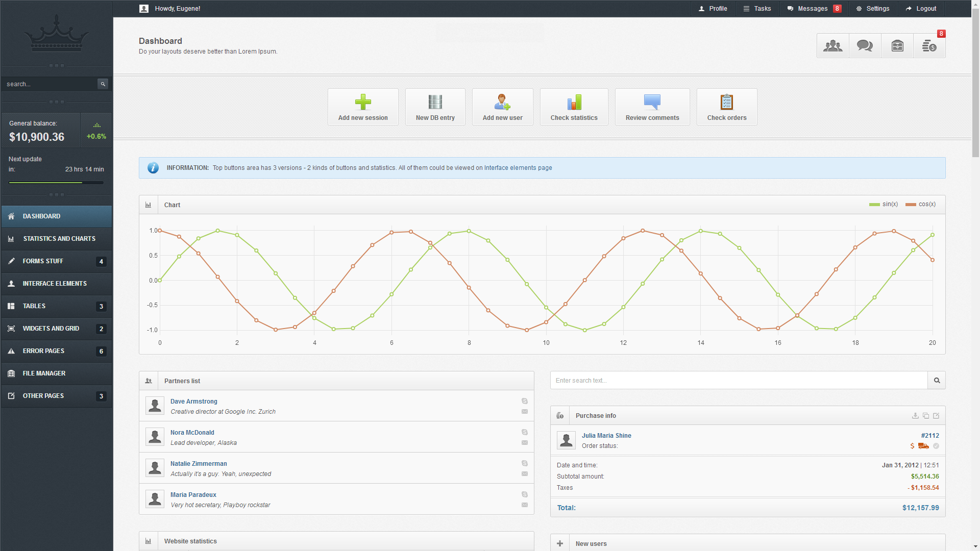Image resolution: width=980 pixels, height=551 pixels.
Task: Click the download icon in Purchase info
Action: 915,416
